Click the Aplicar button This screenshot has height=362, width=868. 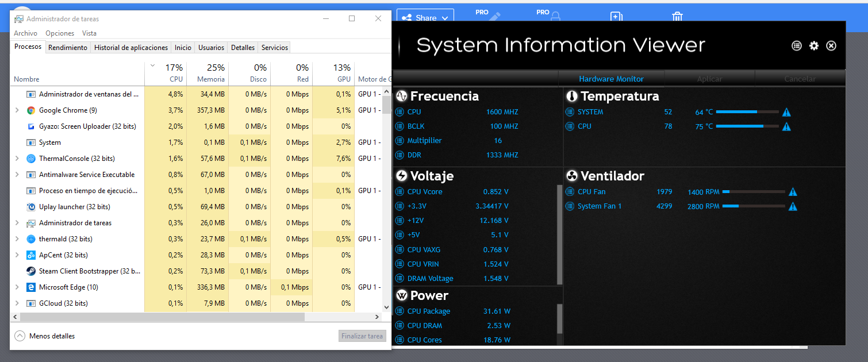click(x=709, y=79)
